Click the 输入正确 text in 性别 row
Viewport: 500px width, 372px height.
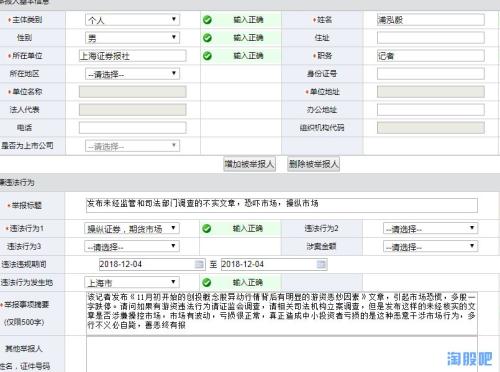248,38
